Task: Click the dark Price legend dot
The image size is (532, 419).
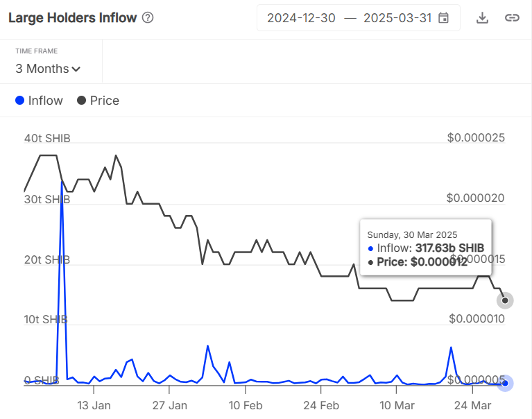Action: (81, 101)
